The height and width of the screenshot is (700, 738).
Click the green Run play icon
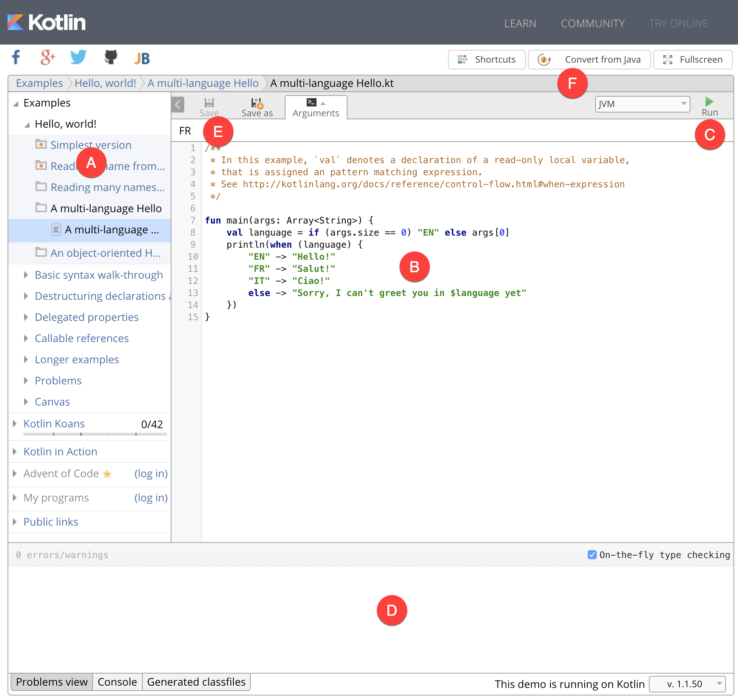709,102
